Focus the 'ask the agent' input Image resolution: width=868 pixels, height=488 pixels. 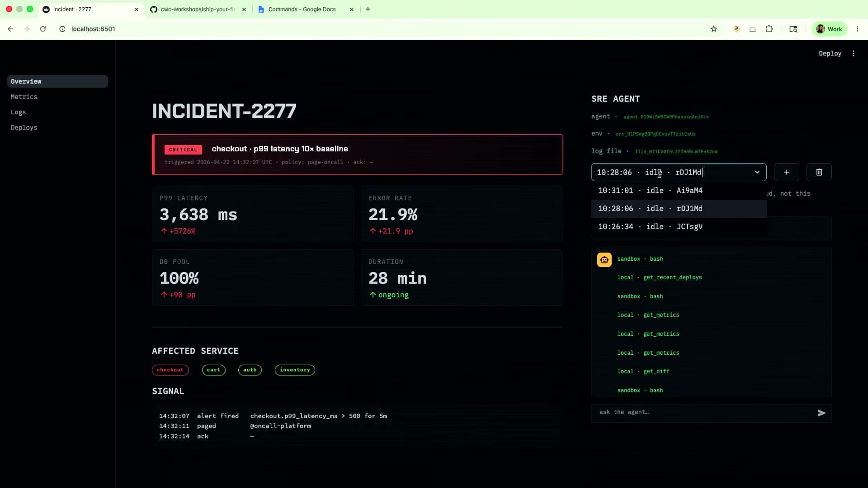pyautogui.click(x=705, y=412)
